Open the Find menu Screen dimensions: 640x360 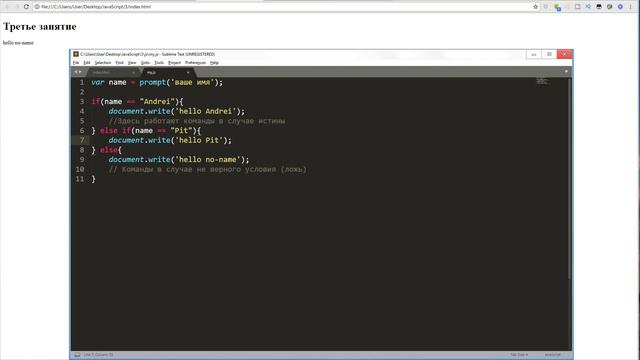pyautogui.click(x=119, y=62)
